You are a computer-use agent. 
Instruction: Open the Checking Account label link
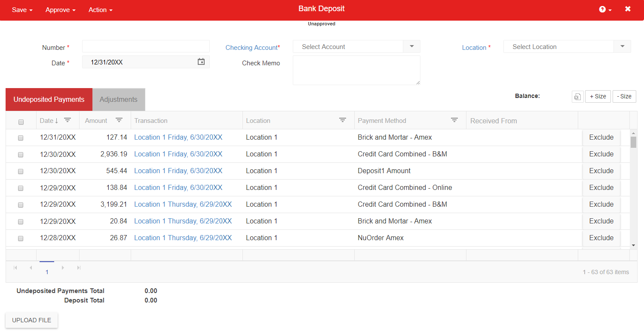pyautogui.click(x=251, y=48)
